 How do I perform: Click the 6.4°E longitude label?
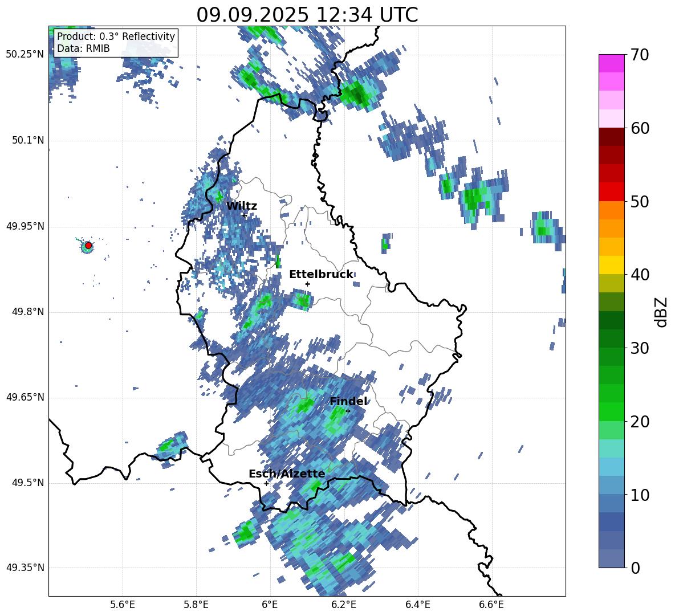[417, 605]
